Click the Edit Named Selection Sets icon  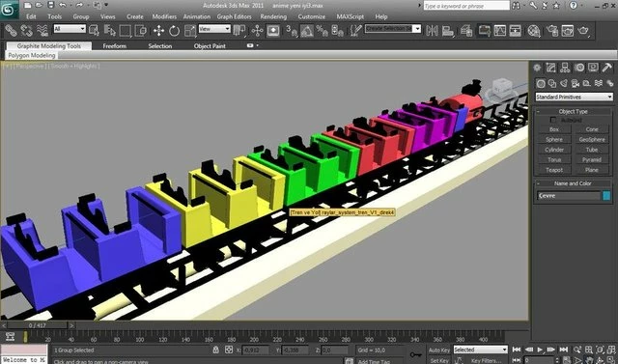click(356, 30)
